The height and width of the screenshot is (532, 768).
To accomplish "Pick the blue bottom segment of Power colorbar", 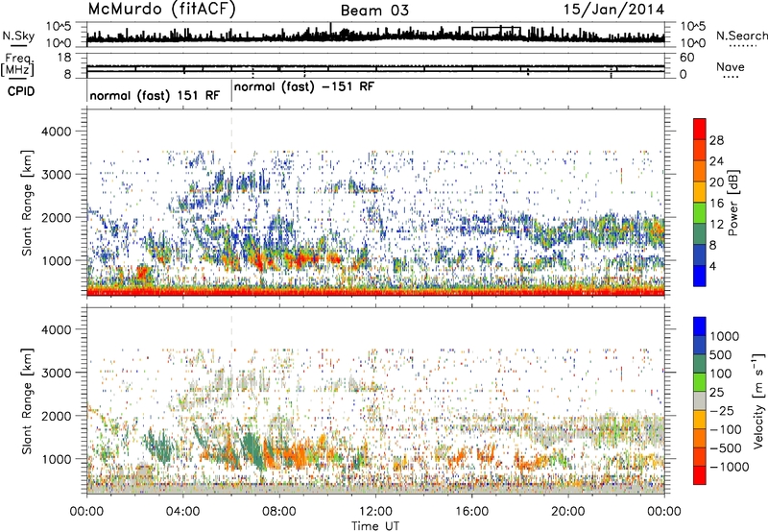I will coord(700,276).
